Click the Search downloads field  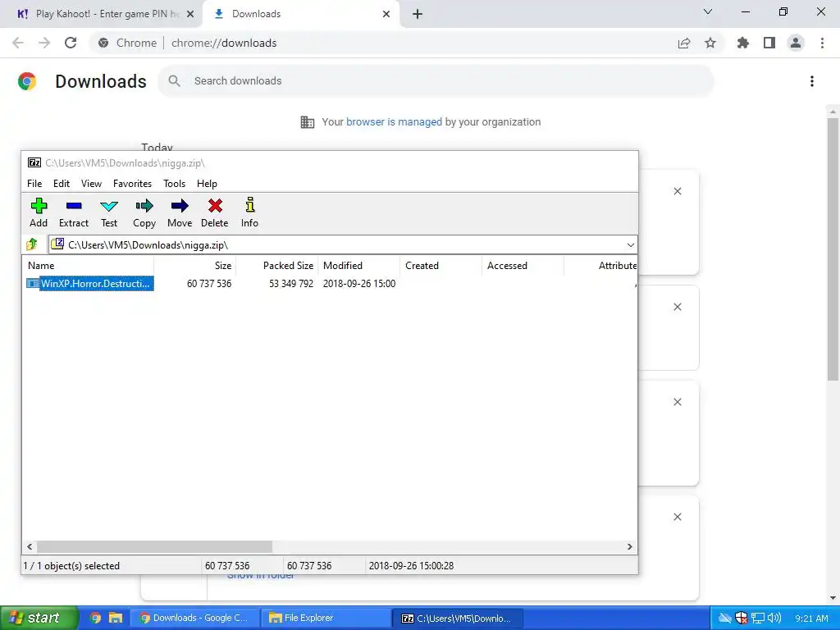[x=436, y=81]
